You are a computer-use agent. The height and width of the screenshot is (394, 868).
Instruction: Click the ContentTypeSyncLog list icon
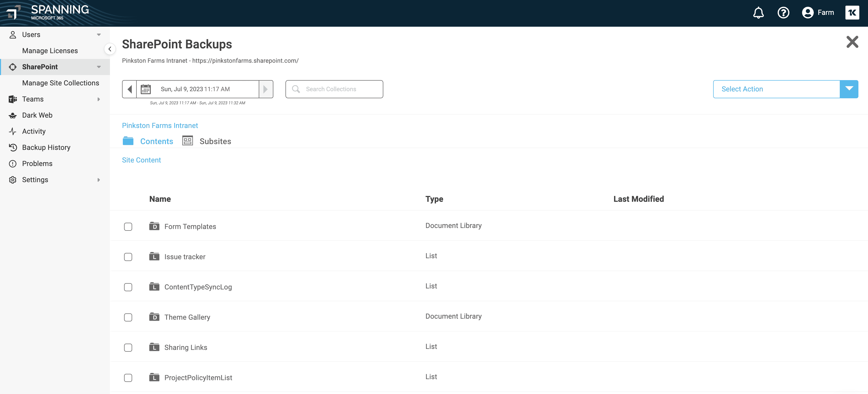(x=154, y=286)
